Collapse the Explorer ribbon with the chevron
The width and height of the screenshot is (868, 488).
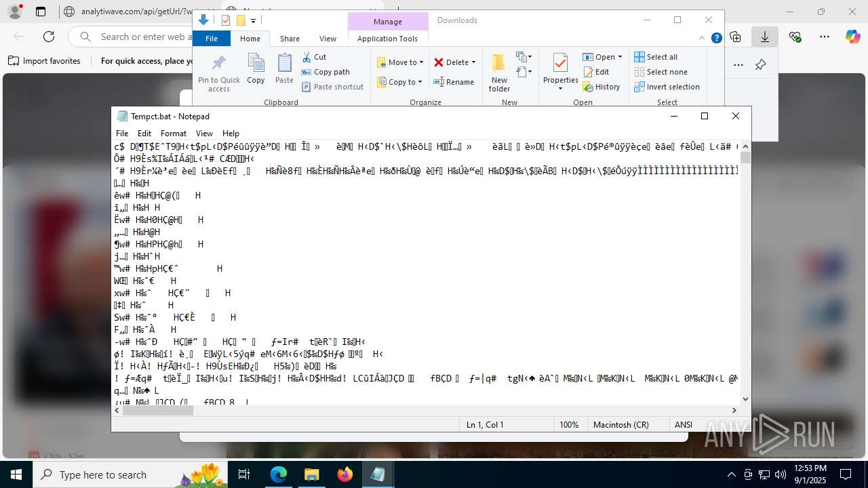point(702,39)
